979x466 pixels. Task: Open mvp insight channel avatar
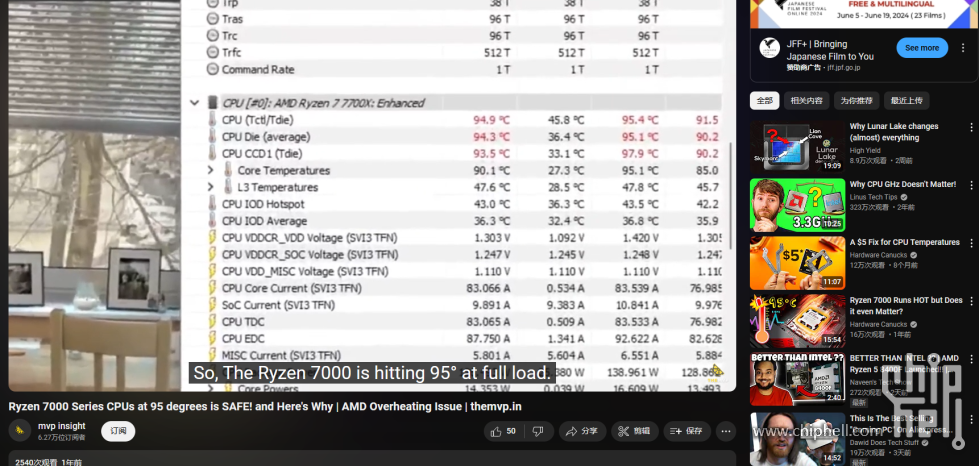coord(19,430)
